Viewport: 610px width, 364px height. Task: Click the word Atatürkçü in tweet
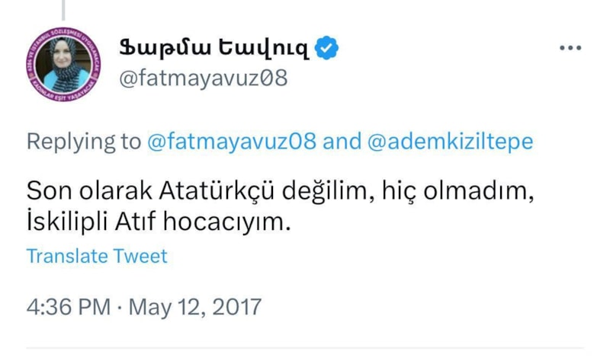coord(217,190)
